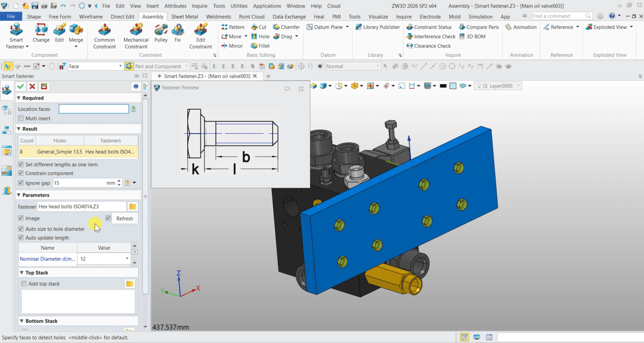644x343 pixels.
Task: Toggle Multi insert checkbox
Action: click(21, 118)
